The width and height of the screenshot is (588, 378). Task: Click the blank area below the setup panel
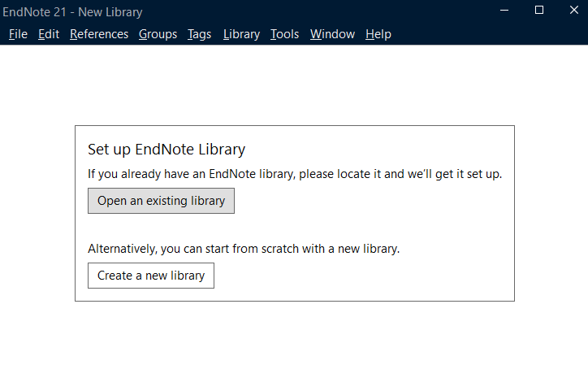point(294,341)
